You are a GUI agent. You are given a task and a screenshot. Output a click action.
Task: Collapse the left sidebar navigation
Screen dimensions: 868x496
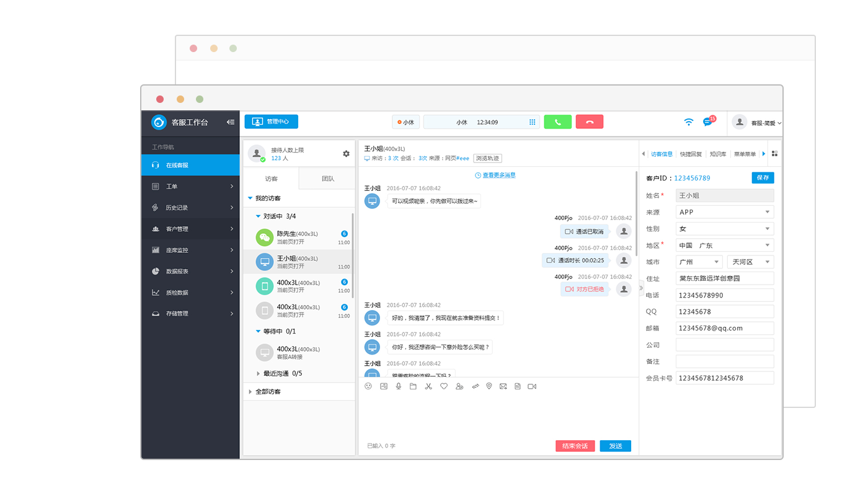[231, 122]
